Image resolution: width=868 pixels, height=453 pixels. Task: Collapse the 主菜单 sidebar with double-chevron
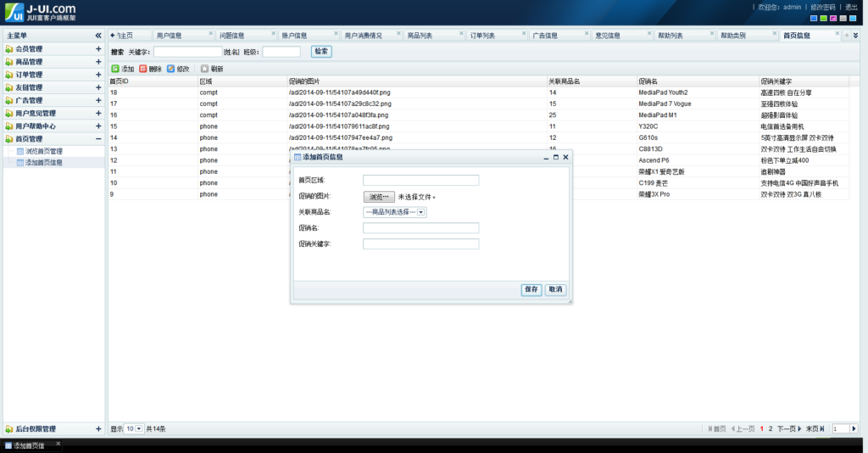pos(98,36)
